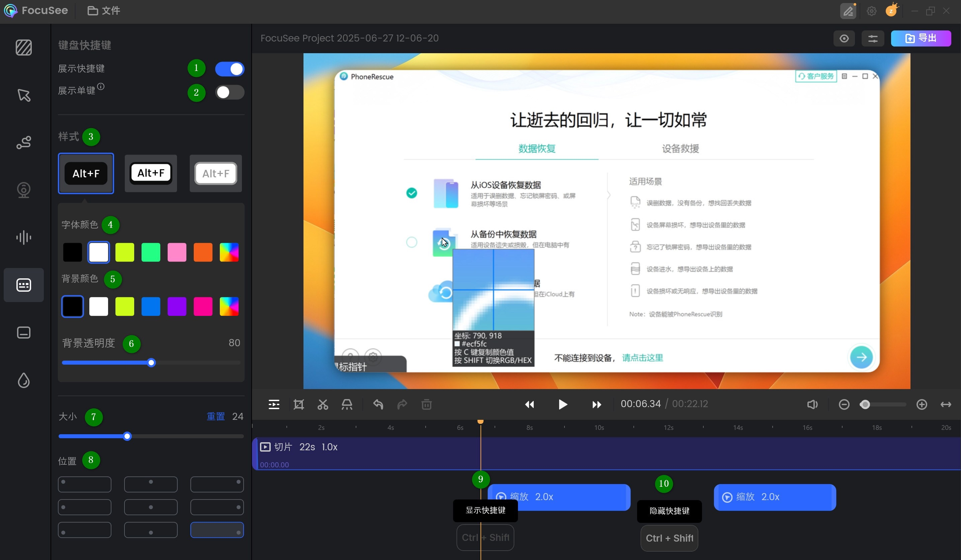Image resolution: width=961 pixels, height=560 pixels.
Task: Select the middle-center position option
Action: click(x=151, y=506)
